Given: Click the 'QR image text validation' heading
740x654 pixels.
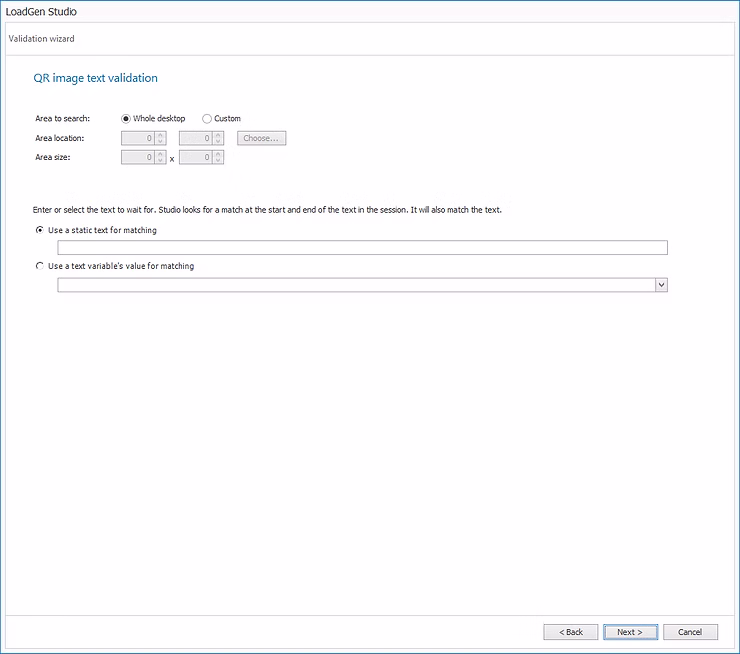Looking at the screenshot, I should click(95, 78).
